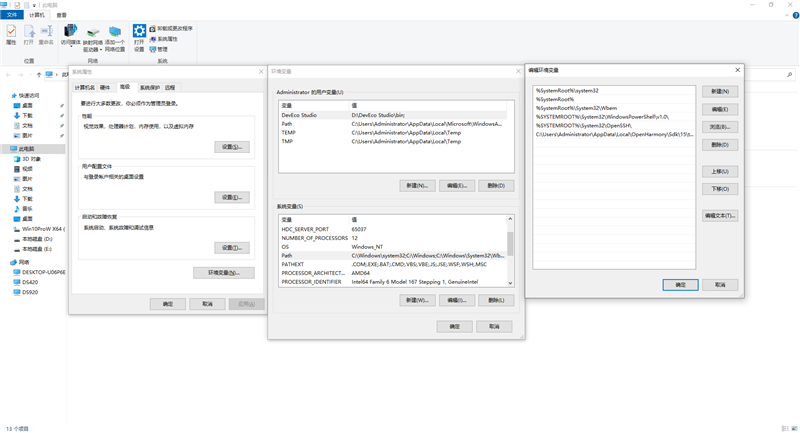
Task: Select 网络 network in navigation pane
Action: point(20,262)
